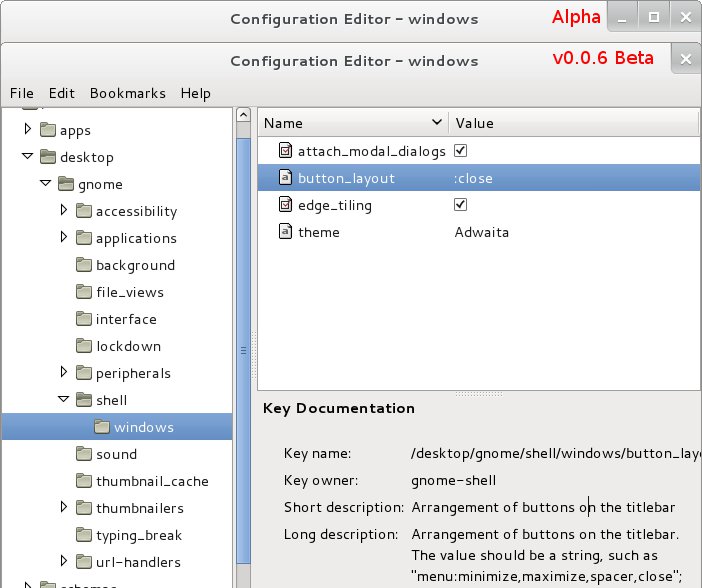
Task: Collapse the shell tree node
Action: 64,400
